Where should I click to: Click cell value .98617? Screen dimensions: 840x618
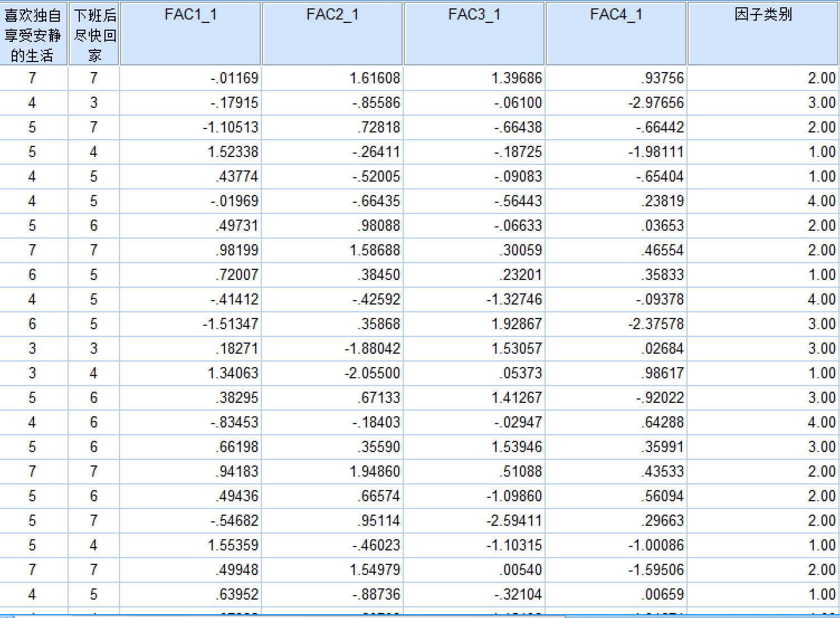tap(662, 373)
